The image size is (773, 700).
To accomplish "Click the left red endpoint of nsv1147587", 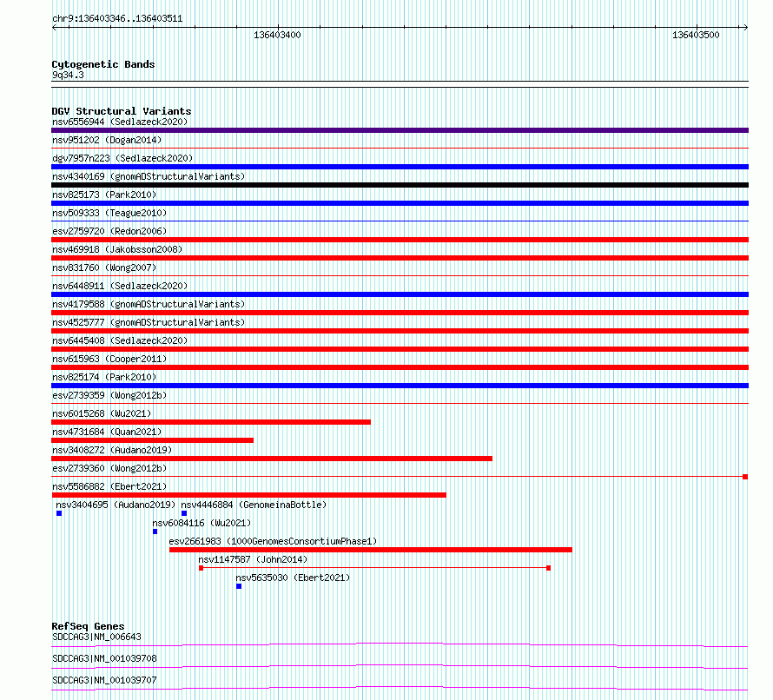I will click(202, 568).
